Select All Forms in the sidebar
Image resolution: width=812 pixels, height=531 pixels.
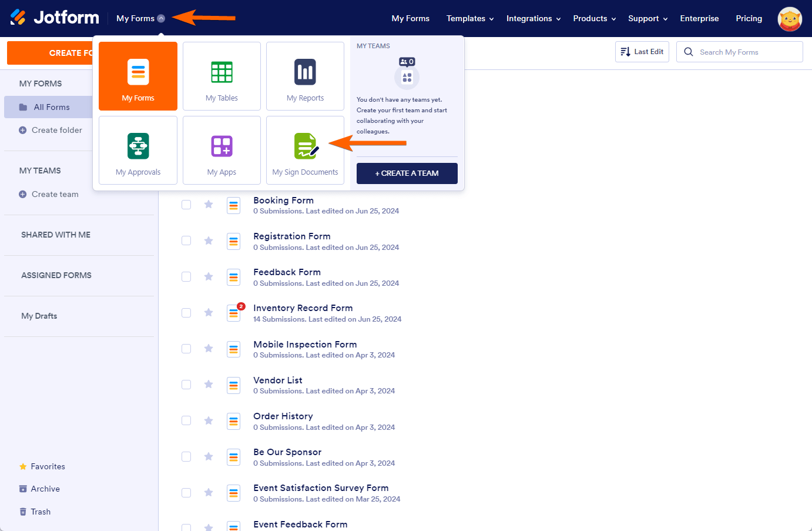[49, 107]
